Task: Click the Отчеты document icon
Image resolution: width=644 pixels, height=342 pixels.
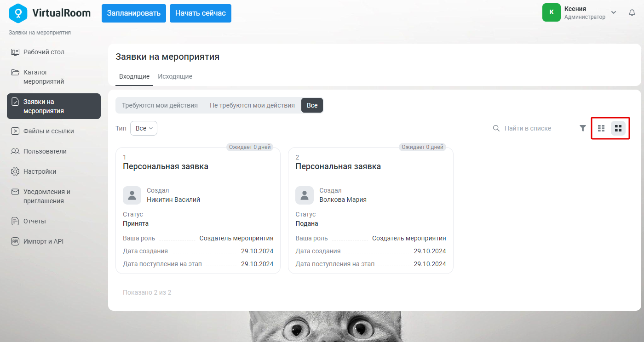Action: pyautogui.click(x=15, y=221)
